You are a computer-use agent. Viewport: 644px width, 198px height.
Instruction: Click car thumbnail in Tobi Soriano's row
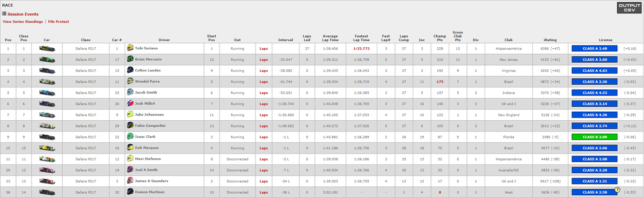click(47, 48)
